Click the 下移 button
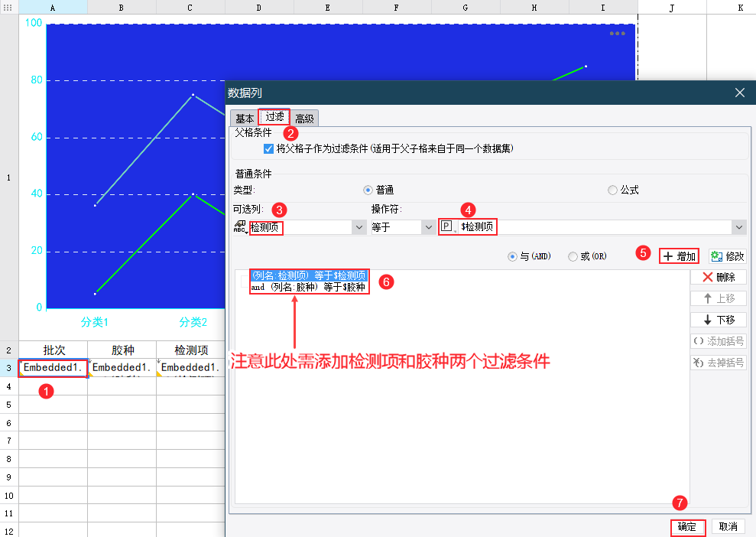 (x=719, y=320)
